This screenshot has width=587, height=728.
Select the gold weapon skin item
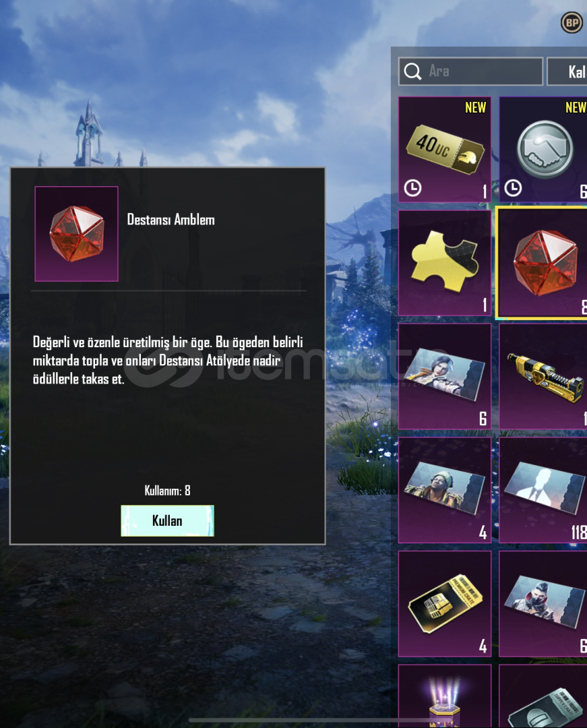543,376
